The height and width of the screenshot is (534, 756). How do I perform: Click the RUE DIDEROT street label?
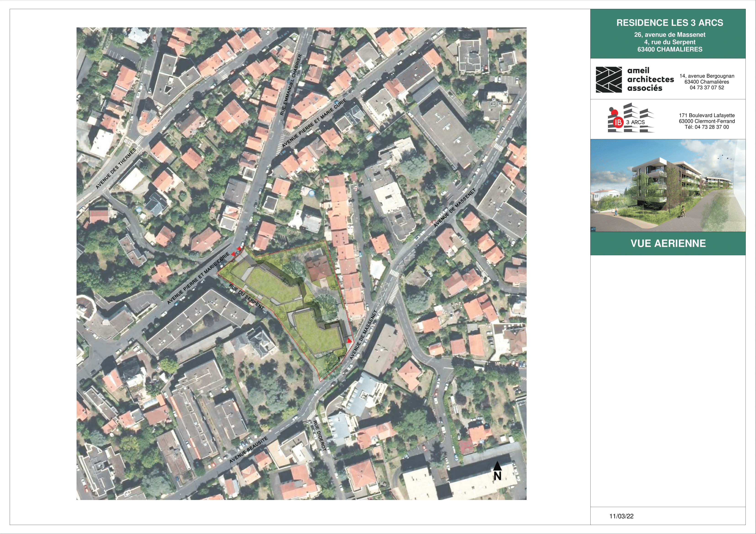click(x=319, y=436)
